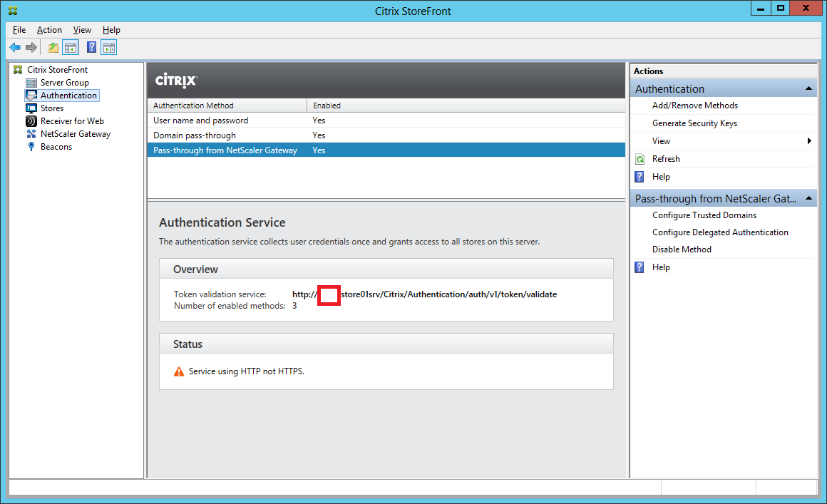Click the Authentication Method column header

coord(227,106)
